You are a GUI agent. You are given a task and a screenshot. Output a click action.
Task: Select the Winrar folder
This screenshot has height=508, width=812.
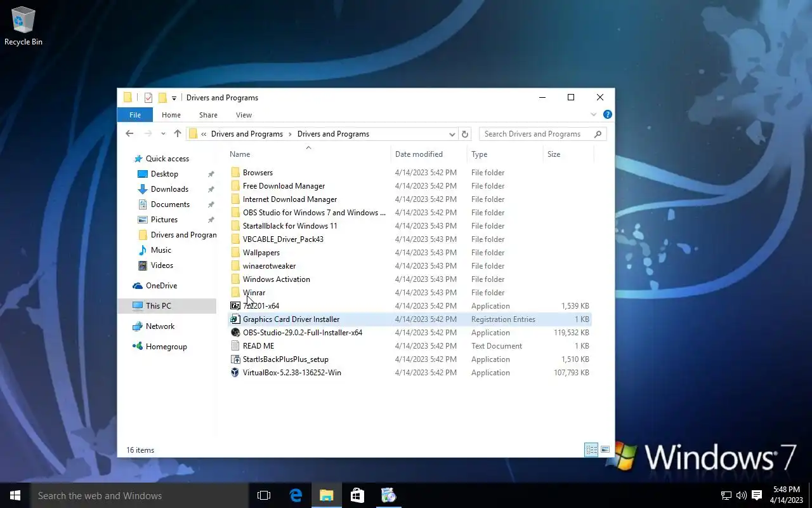pyautogui.click(x=254, y=293)
